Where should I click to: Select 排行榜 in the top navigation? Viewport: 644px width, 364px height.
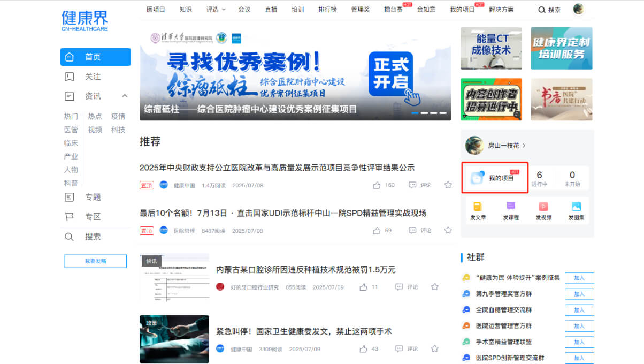tap(328, 9)
